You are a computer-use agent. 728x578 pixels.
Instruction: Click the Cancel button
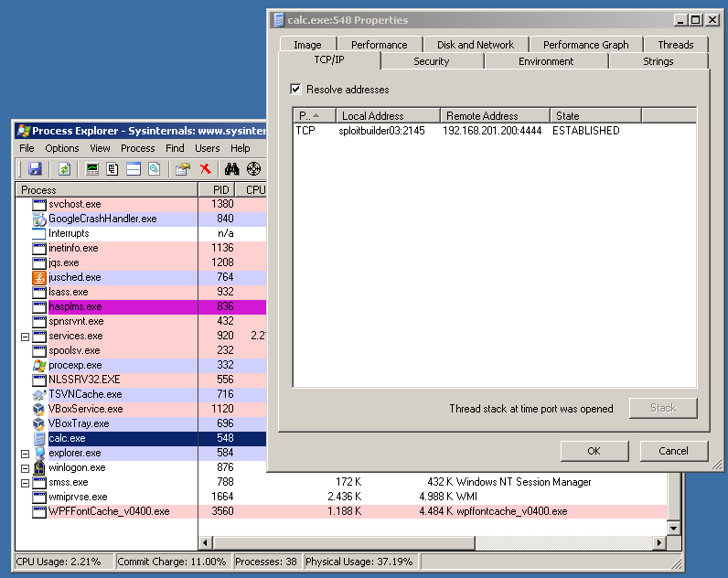[x=673, y=451]
